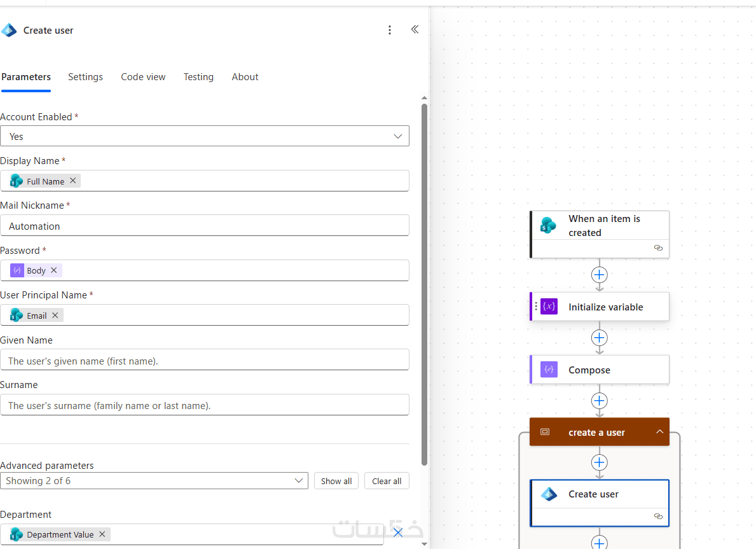Image resolution: width=756 pixels, height=549 pixels.
Task: Click the Clear all button
Action: [387, 481]
